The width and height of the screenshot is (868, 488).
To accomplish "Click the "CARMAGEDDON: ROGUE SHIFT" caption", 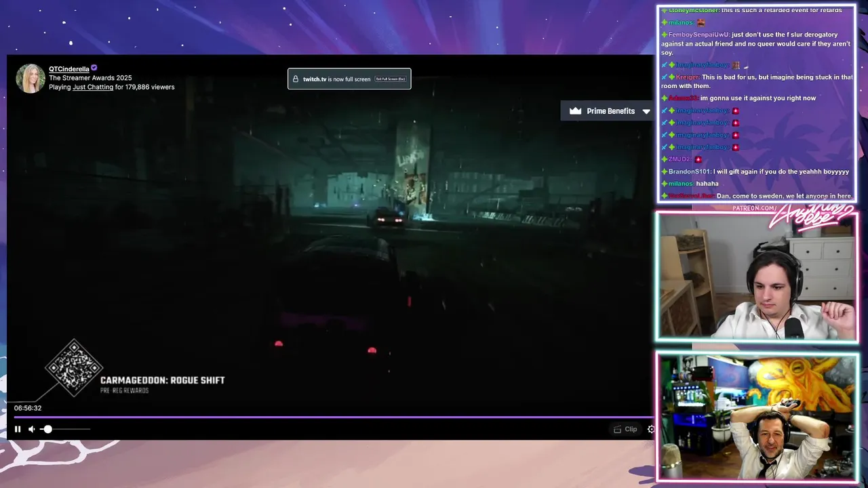I will (163, 380).
